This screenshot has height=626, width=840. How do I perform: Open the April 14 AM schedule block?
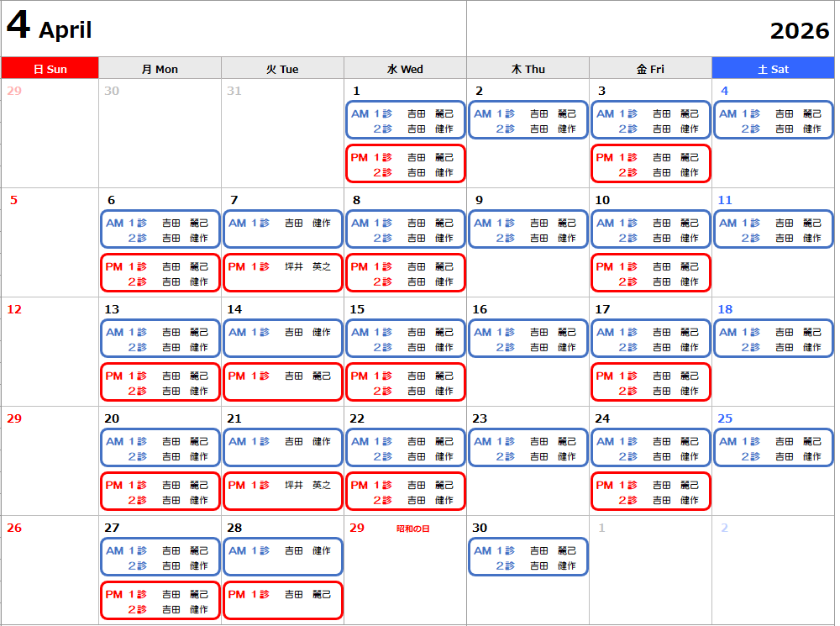pos(282,339)
